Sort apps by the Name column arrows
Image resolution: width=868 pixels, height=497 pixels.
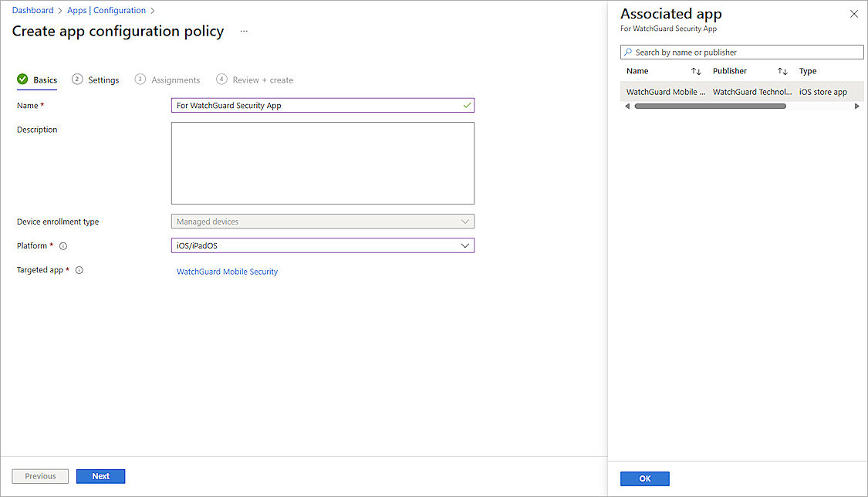tap(696, 72)
